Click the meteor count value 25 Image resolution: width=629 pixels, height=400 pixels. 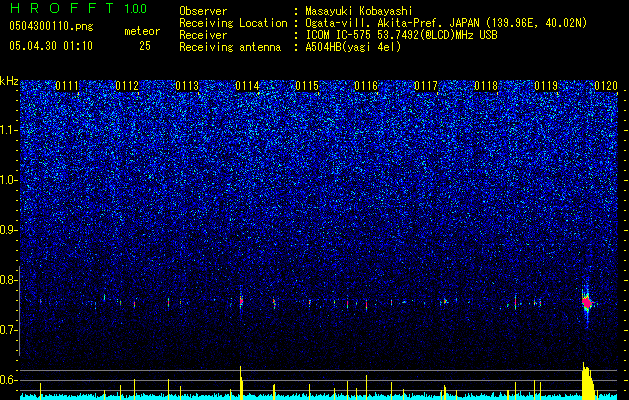[x=145, y=46]
